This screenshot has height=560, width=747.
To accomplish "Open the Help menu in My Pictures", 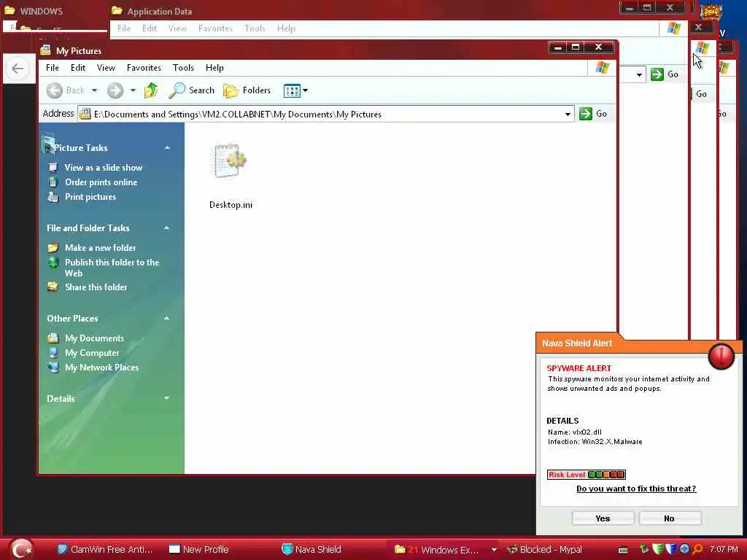I will [x=214, y=68].
